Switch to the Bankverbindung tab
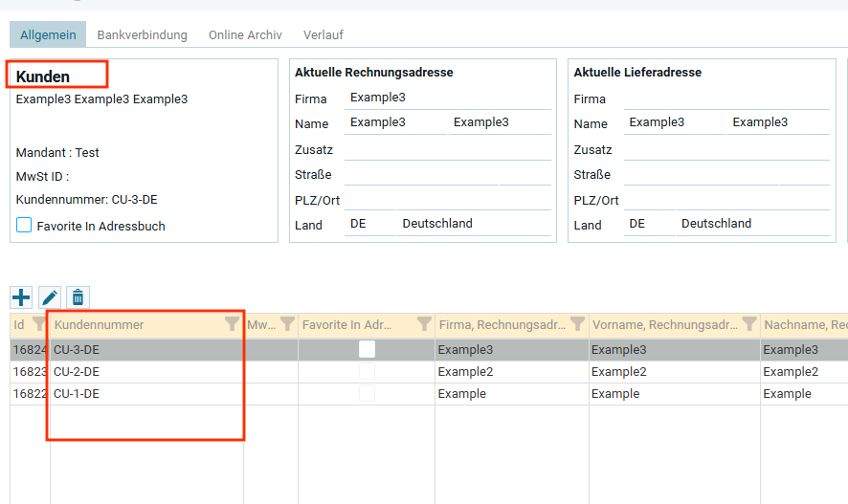848x504 pixels. tap(142, 34)
